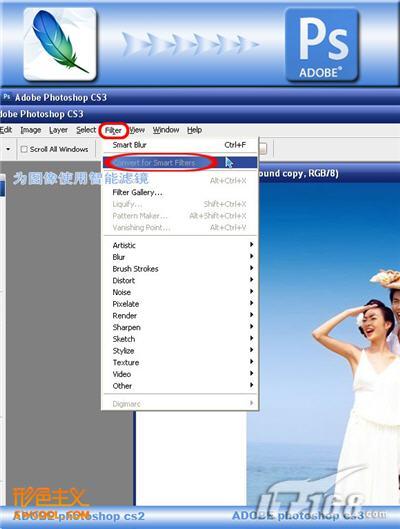
Task: Expand the Artistic filter submenu
Action: click(180, 245)
